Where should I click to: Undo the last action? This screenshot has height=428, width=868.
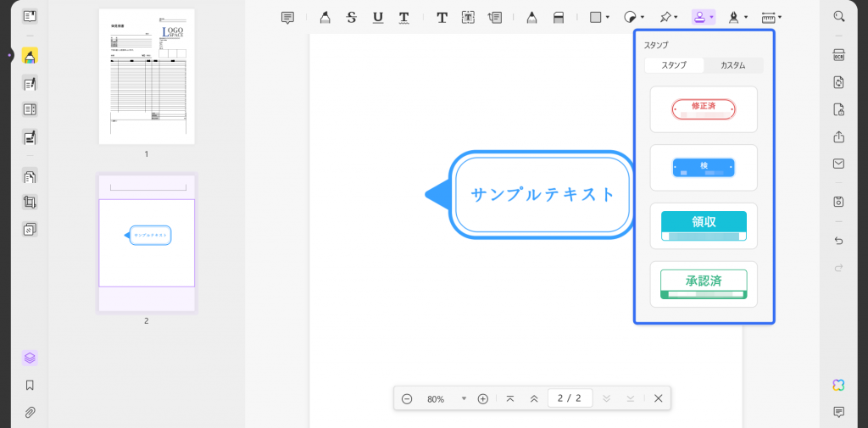point(838,241)
